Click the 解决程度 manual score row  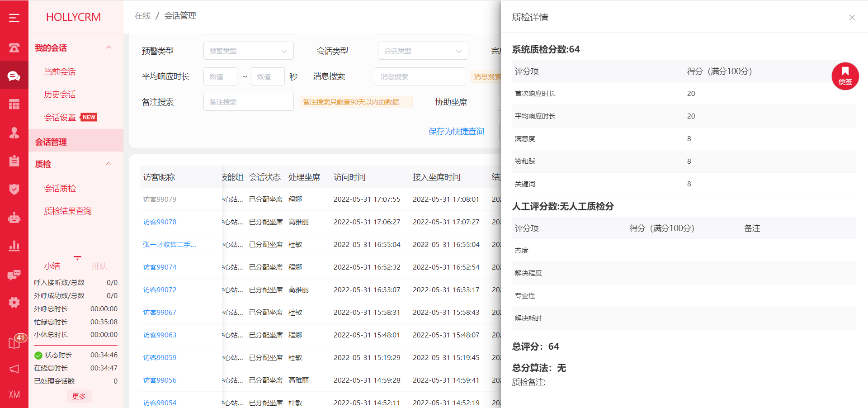click(684, 273)
